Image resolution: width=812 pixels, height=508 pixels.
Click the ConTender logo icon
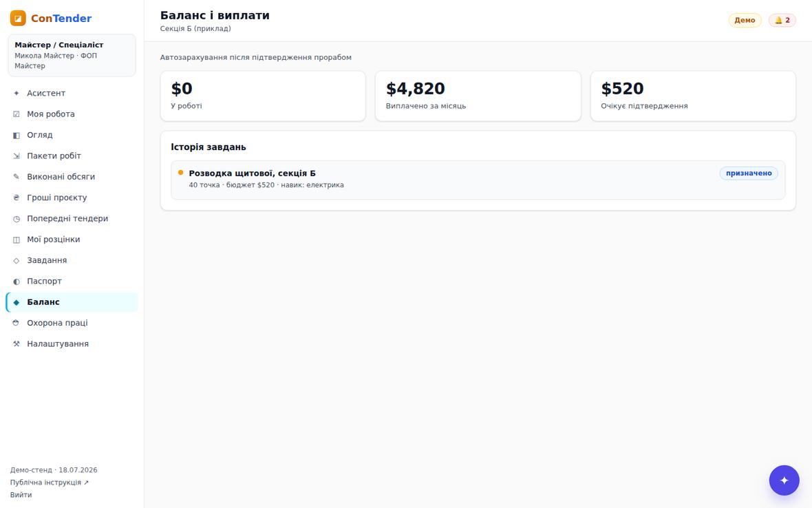[x=18, y=18]
